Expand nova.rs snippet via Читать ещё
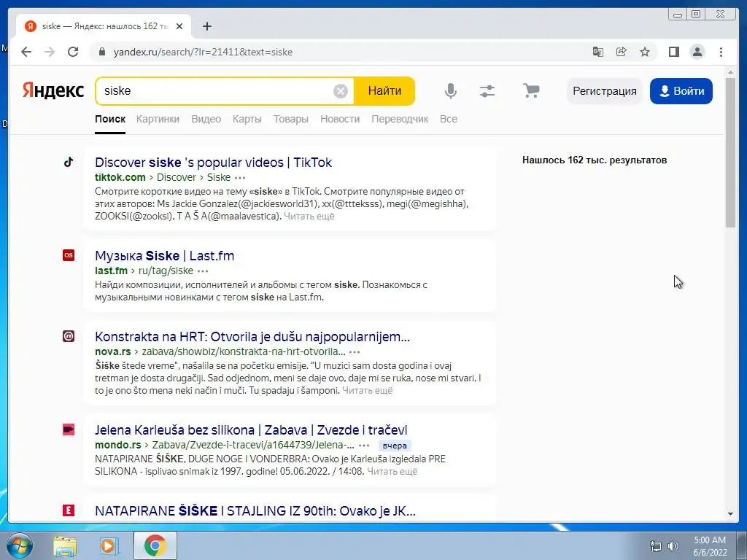This screenshot has width=747, height=560. 368,391
